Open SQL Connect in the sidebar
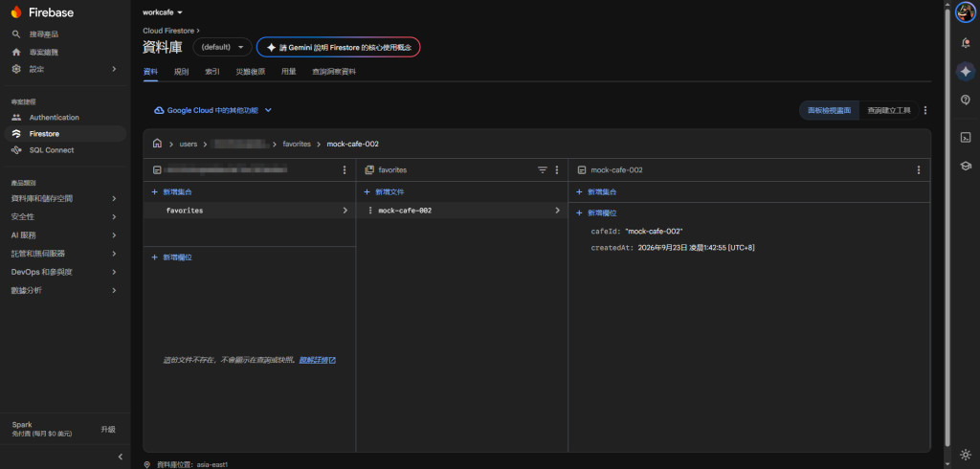Viewport: 980px width, 469px height. tap(65, 150)
